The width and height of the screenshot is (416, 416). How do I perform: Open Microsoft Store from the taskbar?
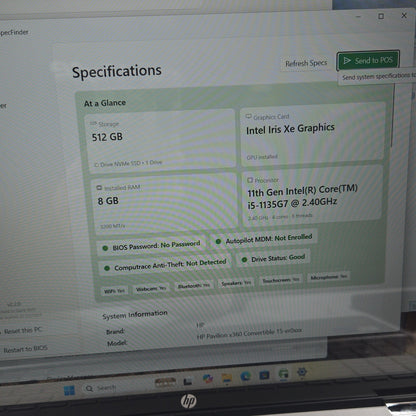pyautogui.click(x=265, y=375)
